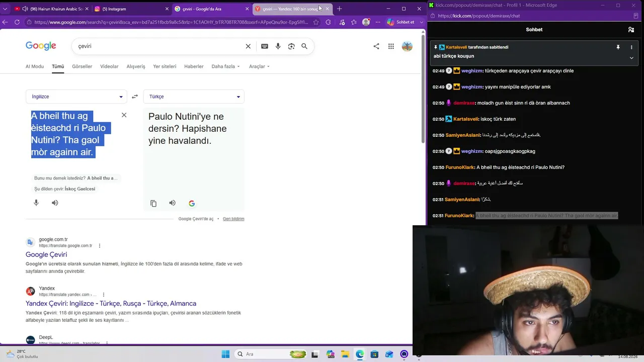Open the Yandex Çeviri result link
Image resolution: width=644 pixels, height=362 pixels.
pos(111,303)
